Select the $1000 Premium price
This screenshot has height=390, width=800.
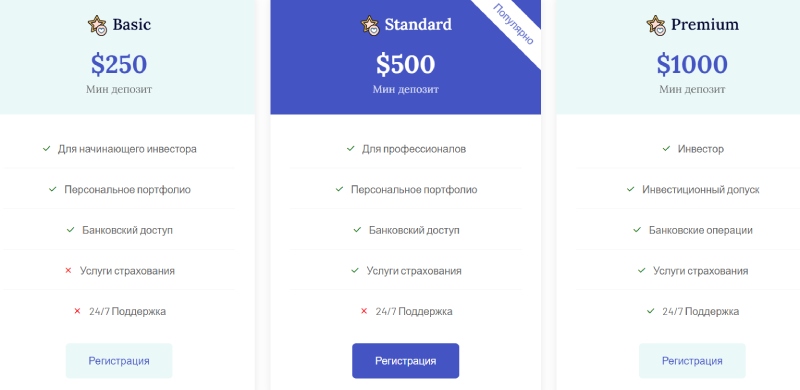pyautogui.click(x=692, y=64)
